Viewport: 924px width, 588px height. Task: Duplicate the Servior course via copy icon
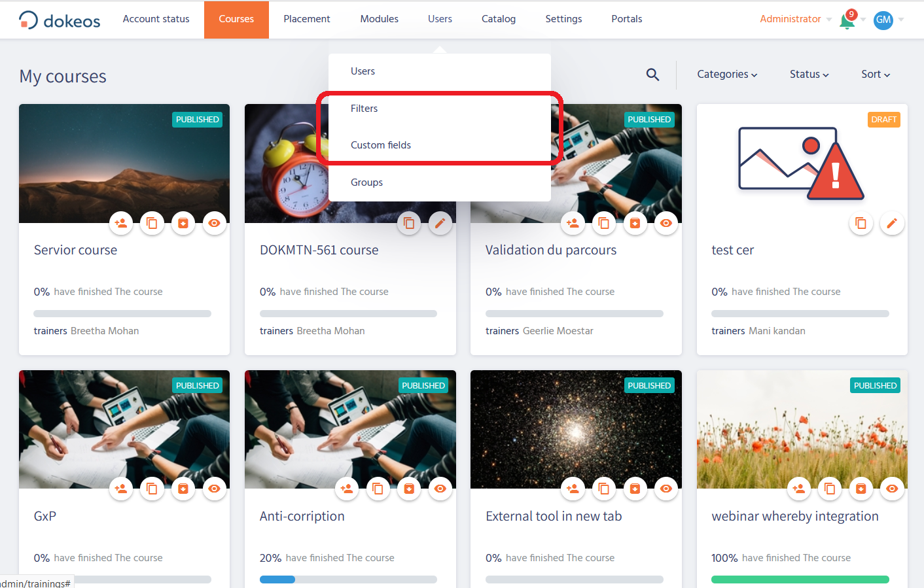[x=152, y=223]
